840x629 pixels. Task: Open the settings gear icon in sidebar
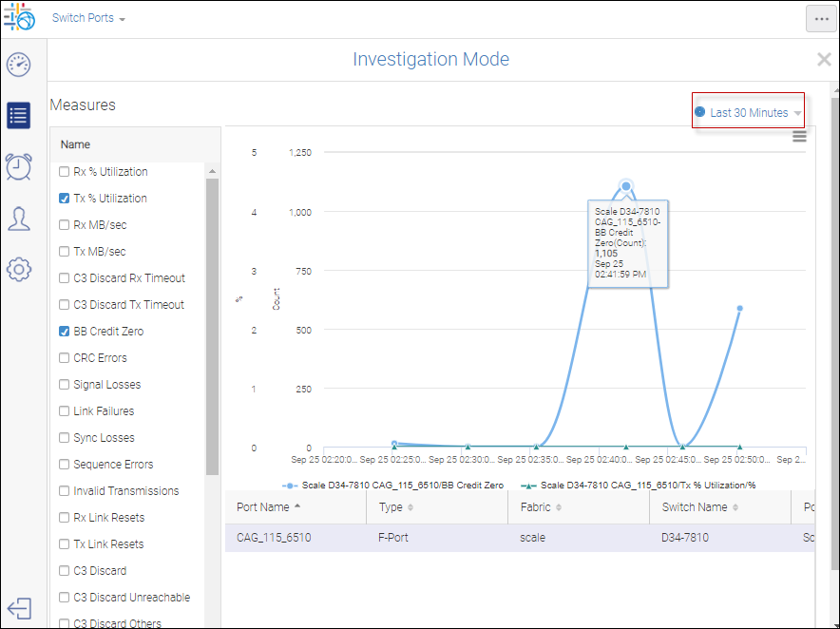tap(19, 269)
